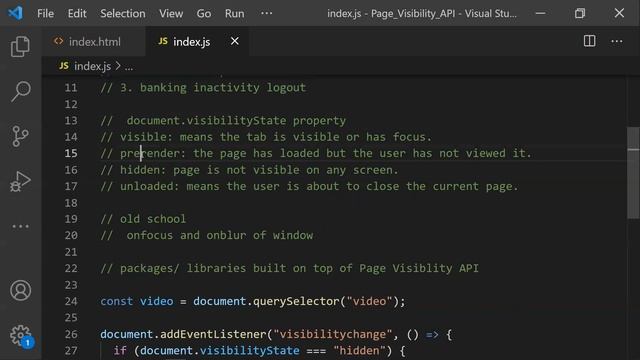Screen dimensions: 640x360
Task: Click the "hidden" string on line 27
Action: 359,351
